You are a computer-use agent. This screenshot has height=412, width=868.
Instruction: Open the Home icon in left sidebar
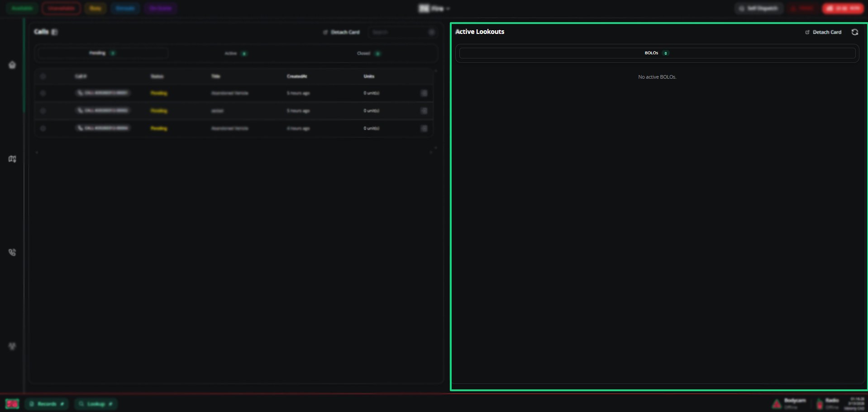click(12, 65)
